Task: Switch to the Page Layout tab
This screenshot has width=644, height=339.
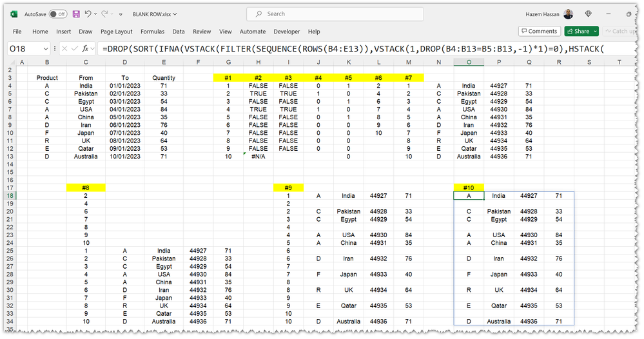Action: (x=116, y=32)
